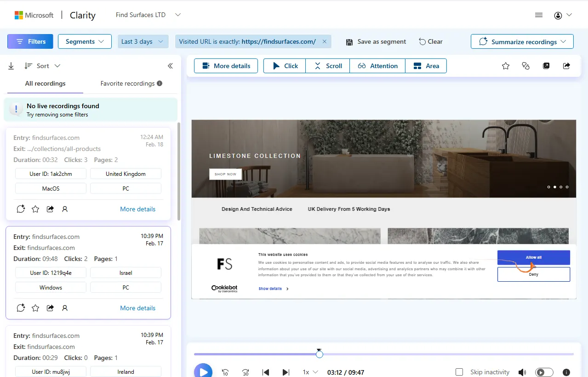The image size is (588, 377).
Task: Expand the Summarize recordings dropdown
Action: click(522, 41)
